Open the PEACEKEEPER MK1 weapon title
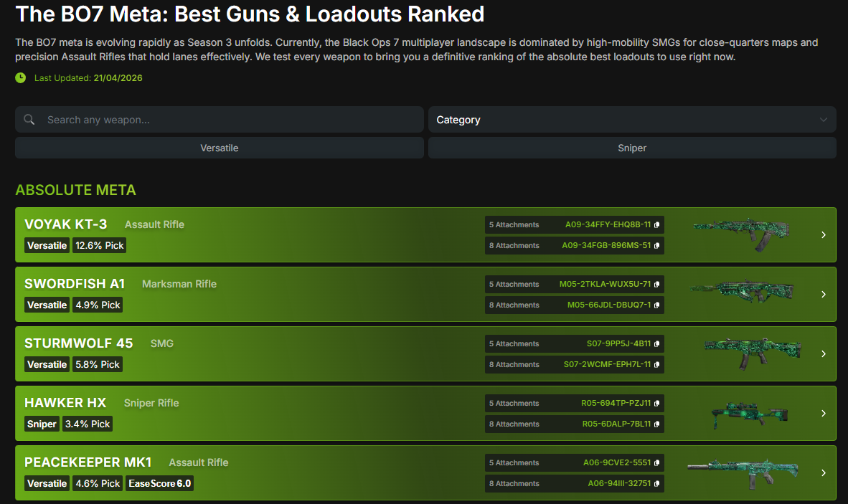This screenshot has width=848, height=504. tap(88, 462)
